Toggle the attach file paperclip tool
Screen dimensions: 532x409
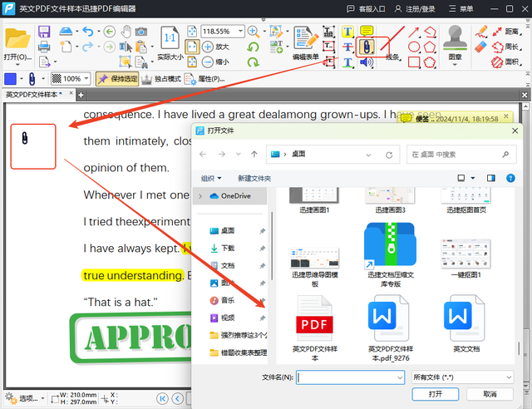pos(367,47)
